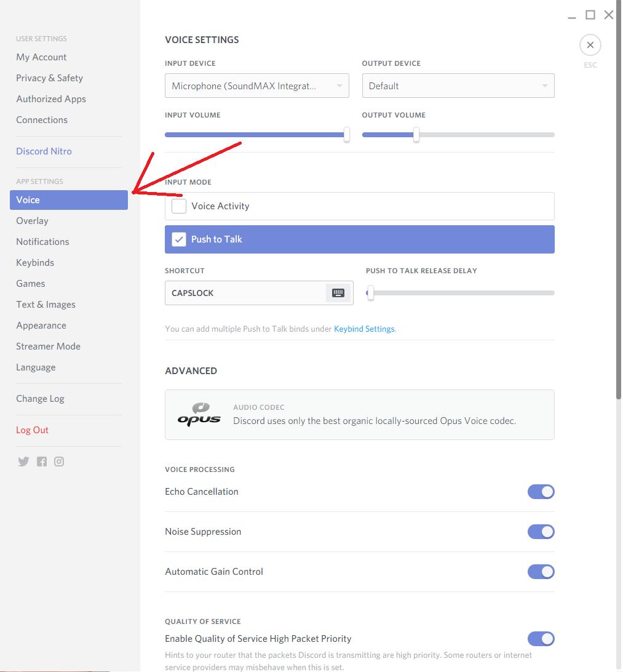Enable the Voice Activity checkbox
The width and height of the screenshot is (623, 672).
pyautogui.click(x=179, y=206)
